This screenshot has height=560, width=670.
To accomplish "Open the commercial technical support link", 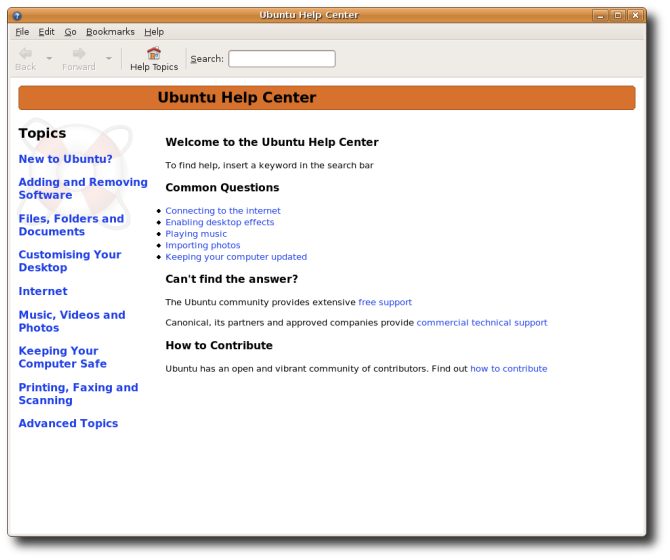I will coord(482,323).
